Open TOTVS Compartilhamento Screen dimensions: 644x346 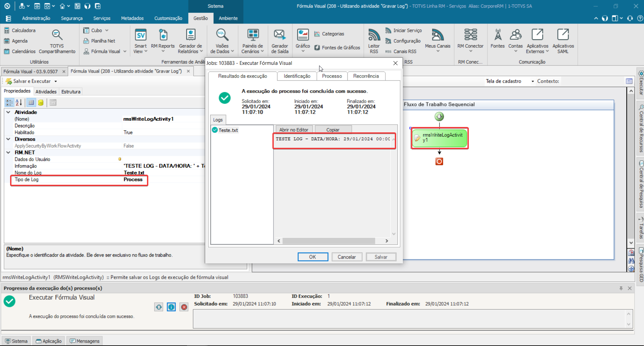click(57, 41)
